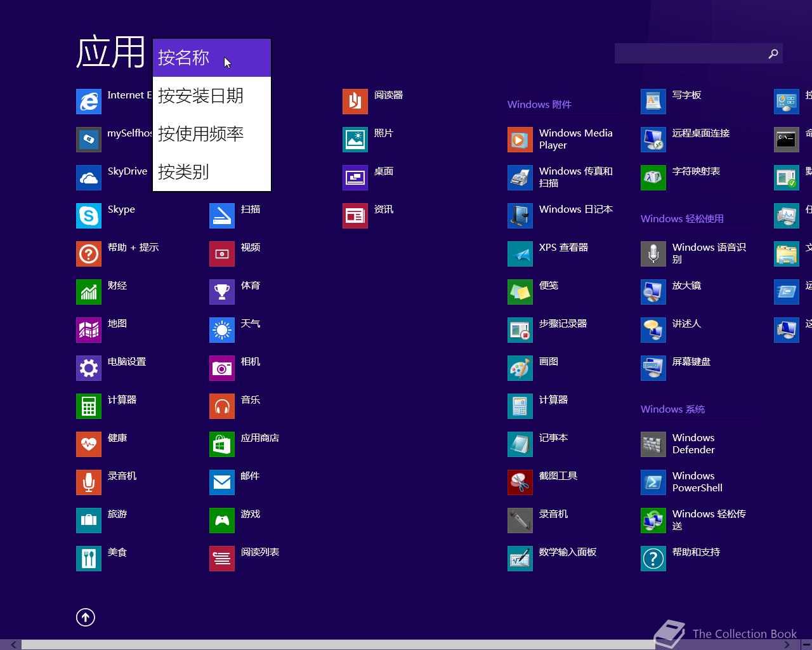This screenshot has width=812, height=650.
Task: Open 屏幕键盘 label
Action: tap(691, 362)
